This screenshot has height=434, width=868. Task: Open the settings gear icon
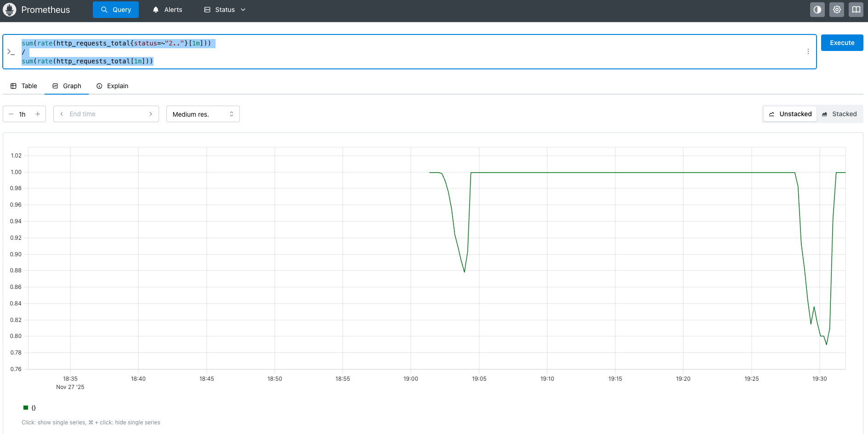pyautogui.click(x=837, y=10)
